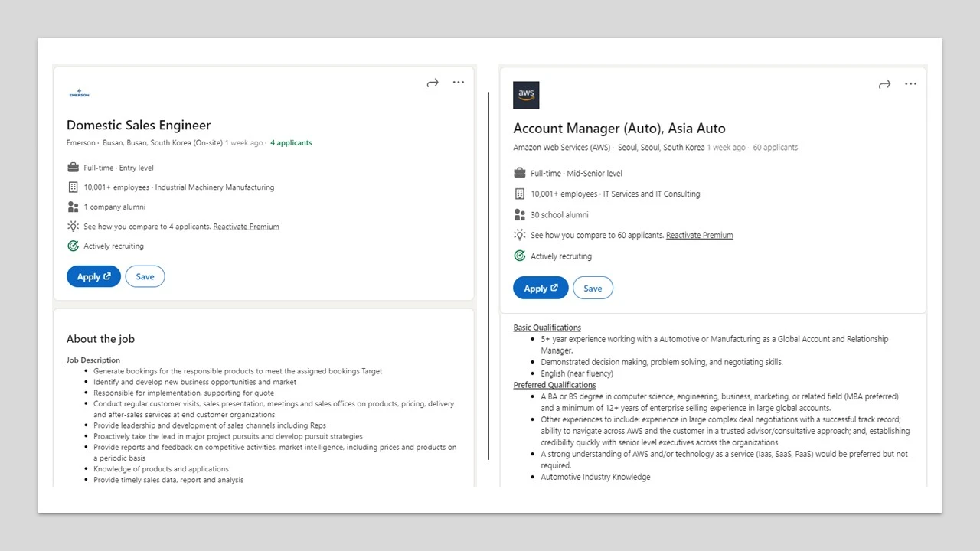
Task: Click the 60 applicants text
Action: click(776, 148)
